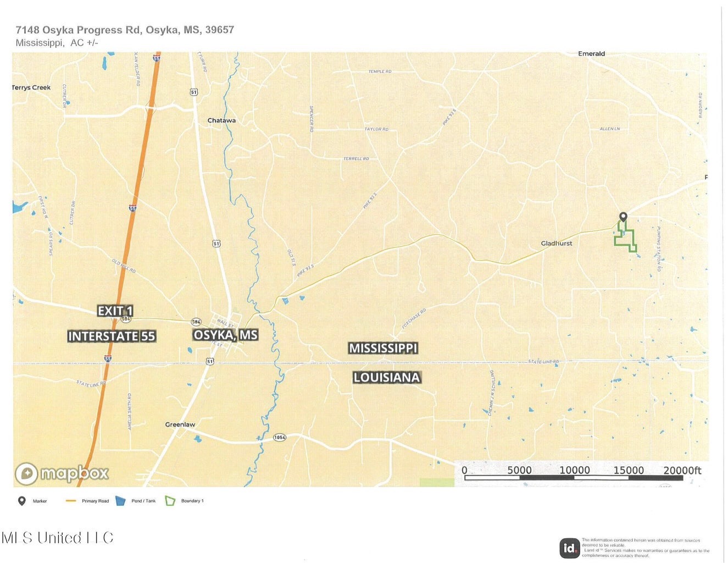728x563 pixels.
Task: Click the 'Emerald' place name
Action: [x=592, y=54]
